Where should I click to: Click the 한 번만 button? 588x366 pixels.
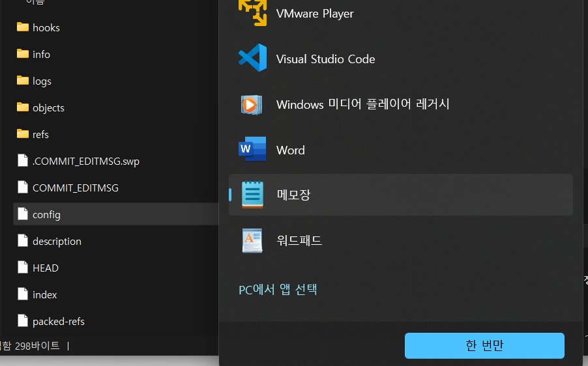click(484, 345)
